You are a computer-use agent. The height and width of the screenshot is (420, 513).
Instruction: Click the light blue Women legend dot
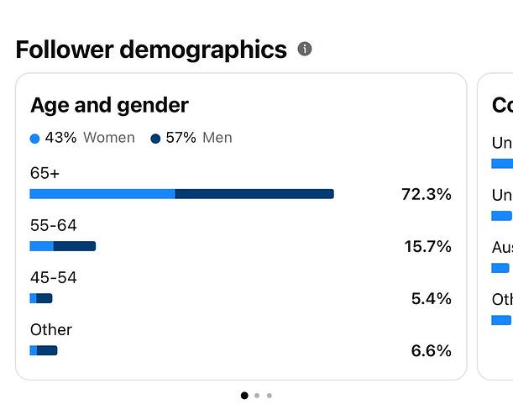(x=34, y=139)
